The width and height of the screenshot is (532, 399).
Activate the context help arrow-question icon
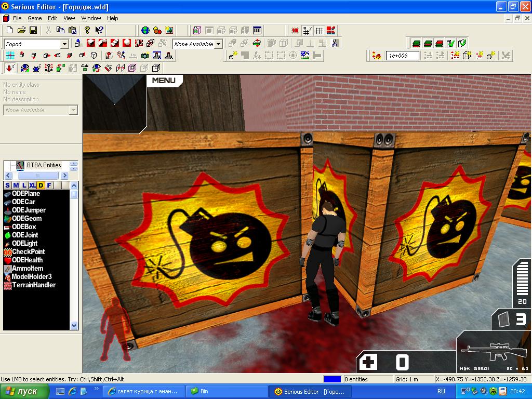[99, 30]
